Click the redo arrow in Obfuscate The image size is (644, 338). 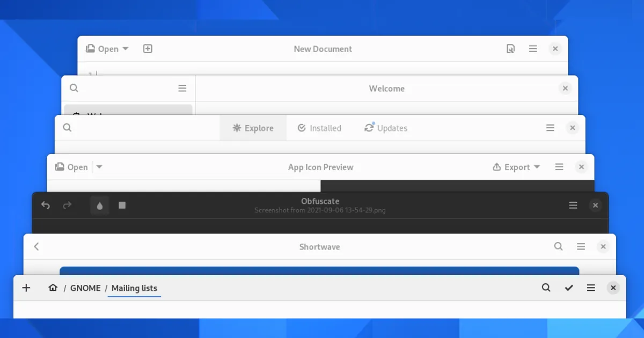click(67, 205)
